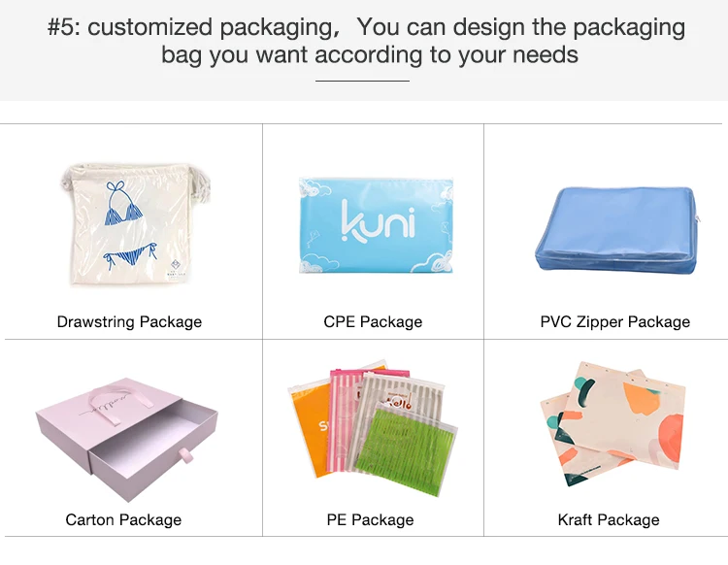Select the colorful PE zip bags image
Image resolution: width=728 pixels, height=565 pixels.
pyautogui.click(x=373, y=427)
